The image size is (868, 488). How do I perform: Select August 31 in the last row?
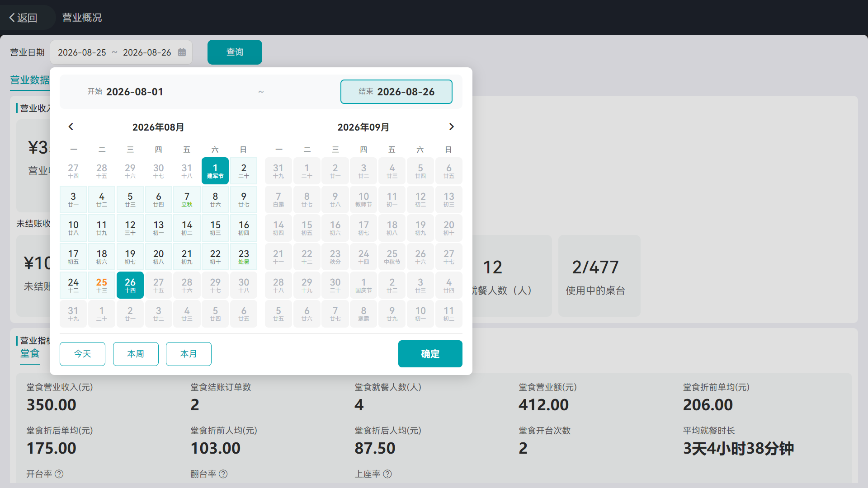pyautogui.click(x=73, y=314)
